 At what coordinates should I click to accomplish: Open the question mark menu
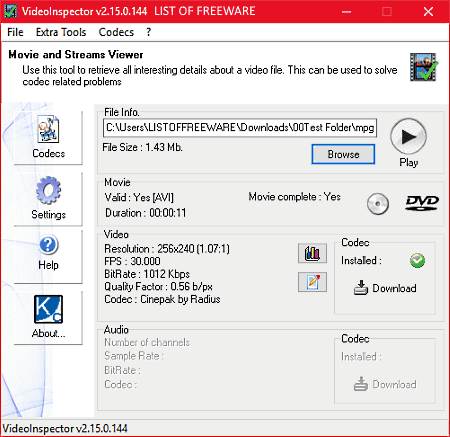(x=148, y=32)
